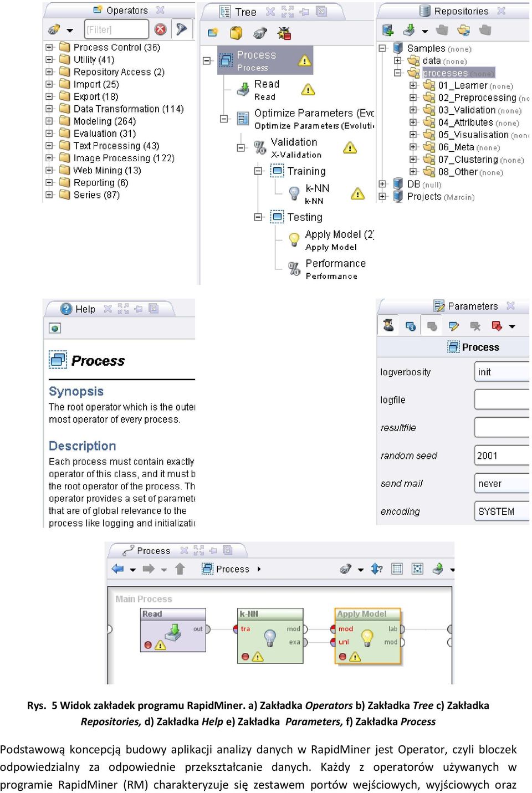532x793 pixels.
Task: Click the export green arrow icon in Process toolbar
Action: 438,569
